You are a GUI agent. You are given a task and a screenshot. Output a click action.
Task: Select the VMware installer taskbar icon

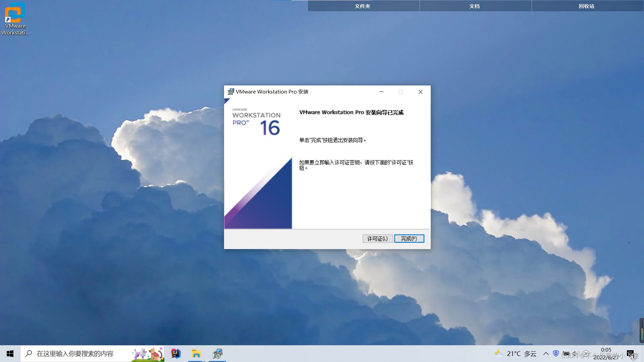click(x=217, y=354)
